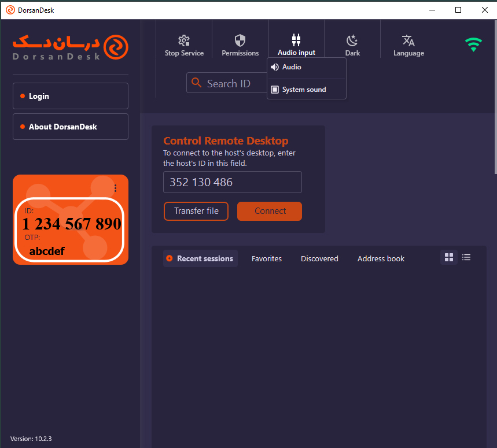Click the System sound square icon
Viewport: 497px width, 448px height.
[x=275, y=90]
